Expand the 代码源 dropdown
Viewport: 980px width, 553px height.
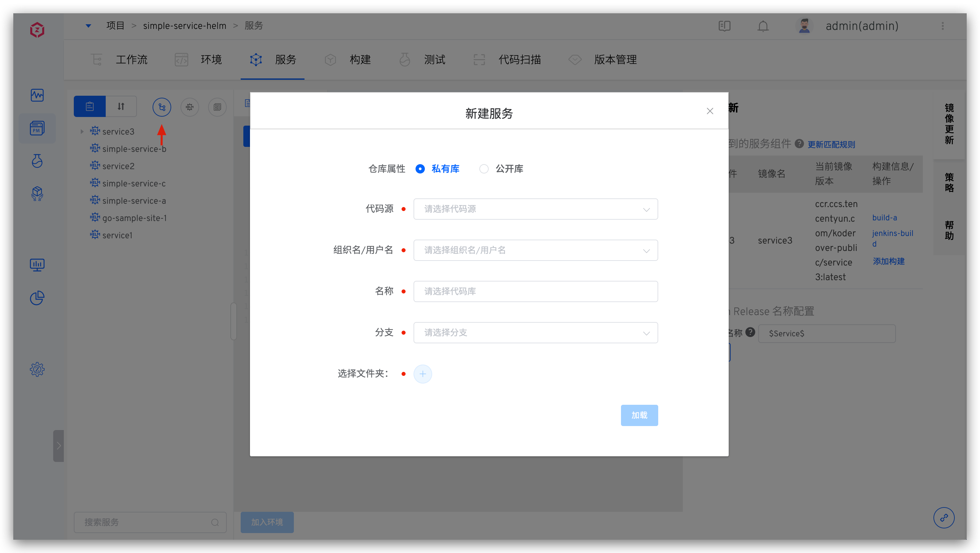click(535, 209)
